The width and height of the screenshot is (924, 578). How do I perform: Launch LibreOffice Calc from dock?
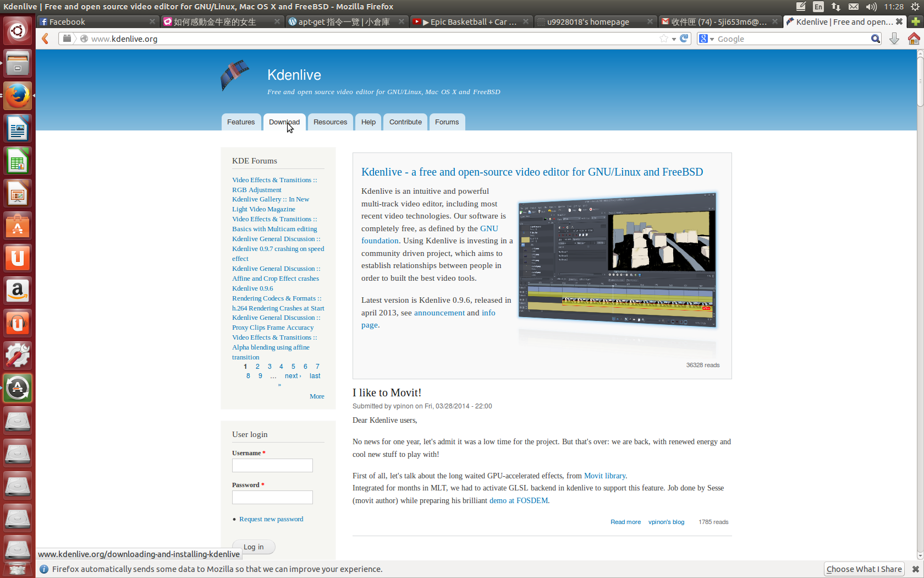(x=18, y=161)
